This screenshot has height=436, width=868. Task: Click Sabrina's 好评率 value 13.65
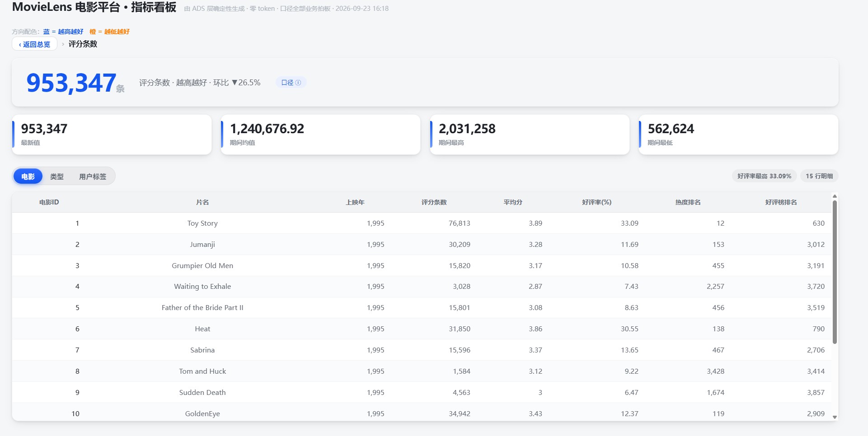[629, 350]
